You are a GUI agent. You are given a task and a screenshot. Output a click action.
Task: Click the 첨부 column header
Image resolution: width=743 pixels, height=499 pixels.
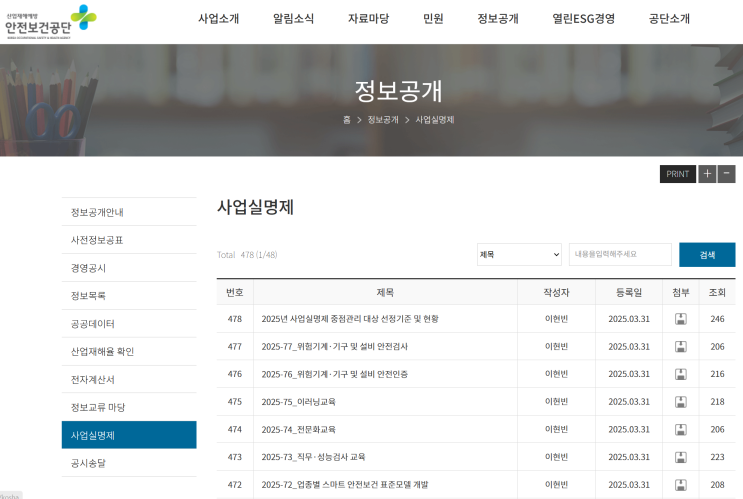coord(680,292)
